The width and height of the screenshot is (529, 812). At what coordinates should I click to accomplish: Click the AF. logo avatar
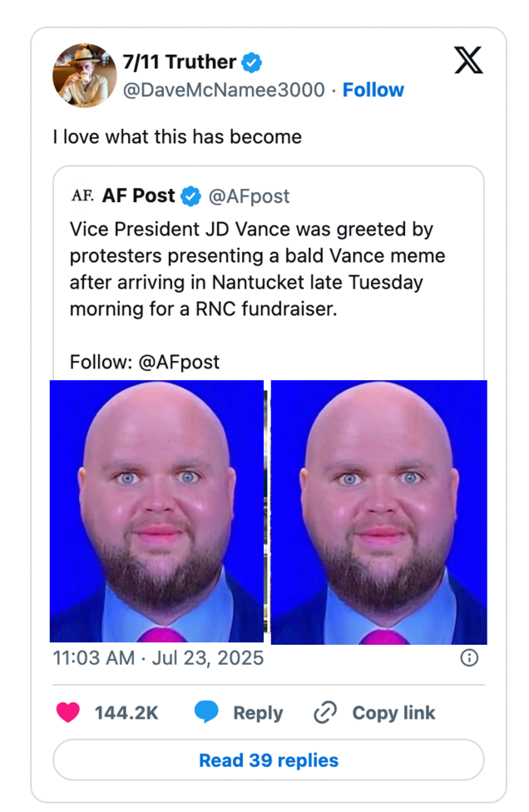82,196
